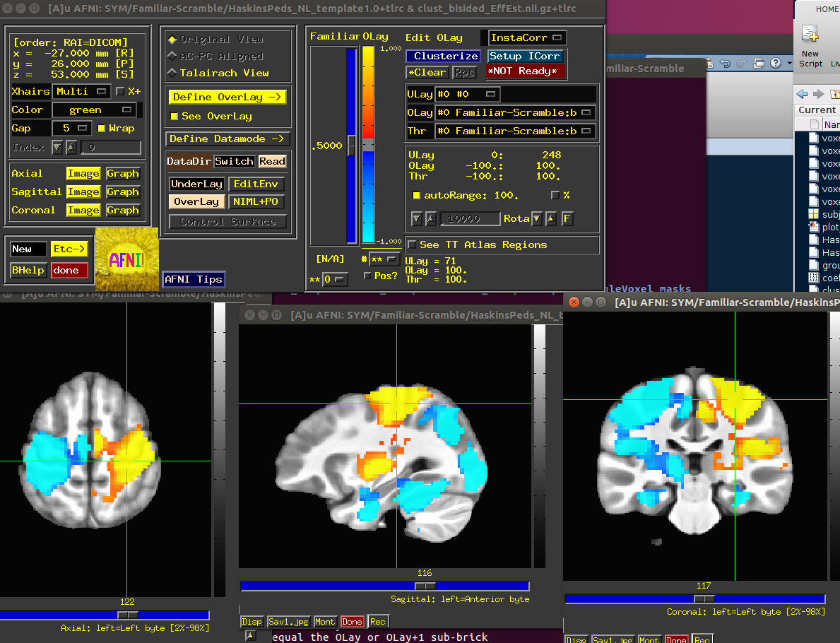Image resolution: width=840 pixels, height=643 pixels.
Task: Toggle the % percent checkbox
Action: (555, 196)
